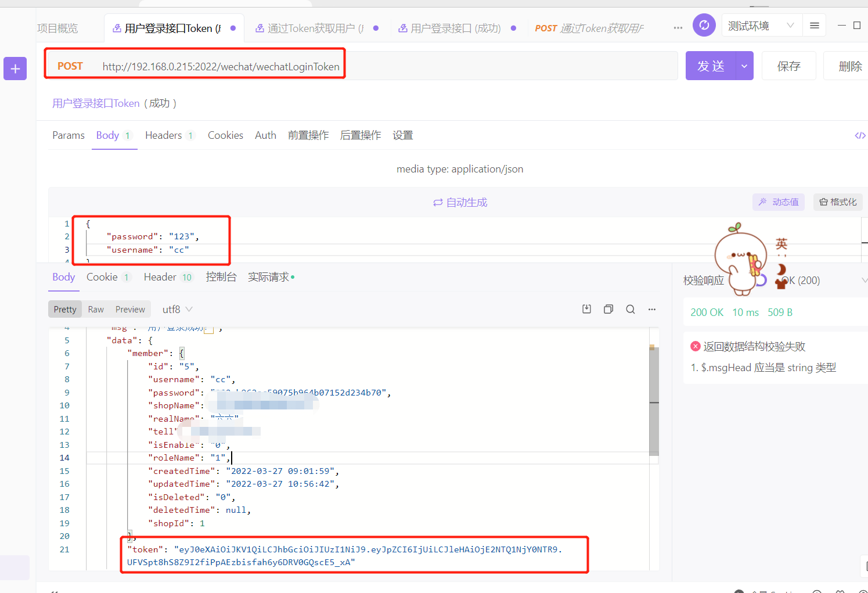The width and height of the screenshot is (868, 593).
Task: Open the tab overflow three-dots menu
Action: (x=678, y=28)
